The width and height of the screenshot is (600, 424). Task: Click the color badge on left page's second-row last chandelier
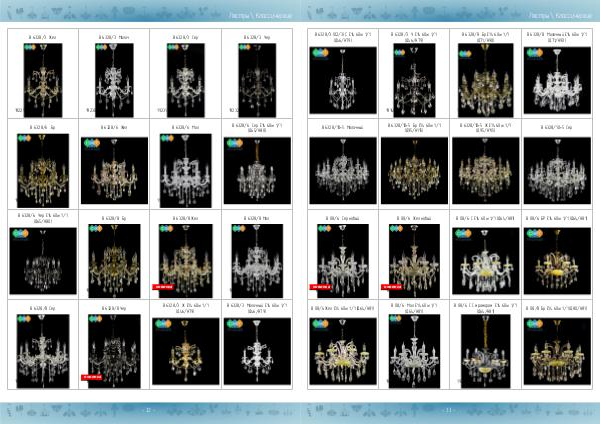pos(235,143)
